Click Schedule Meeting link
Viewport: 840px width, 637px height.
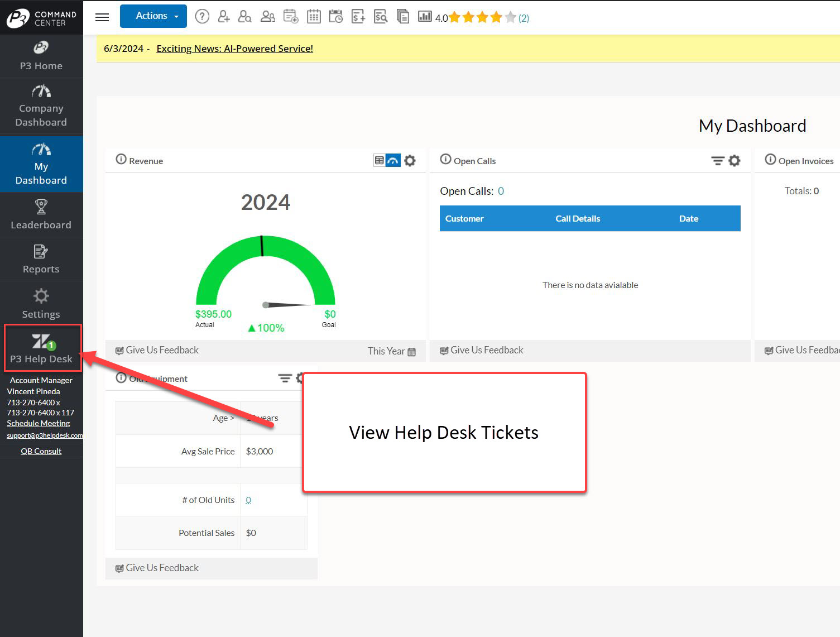pyautogui.click(x=39, y=423)
